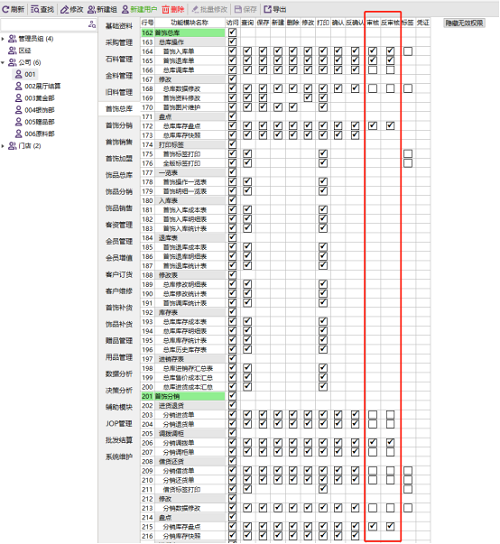Viewport: 500px width, 544px height.
Task: Click the user-search icon in filter box
Action: click(x=92, y=25)
